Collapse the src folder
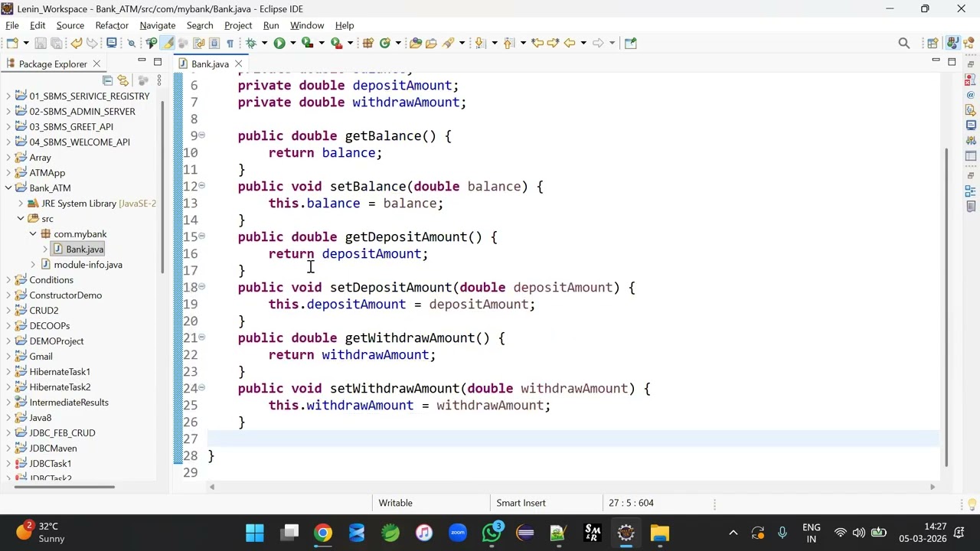The image size is (980, 551). coord(21,218)
